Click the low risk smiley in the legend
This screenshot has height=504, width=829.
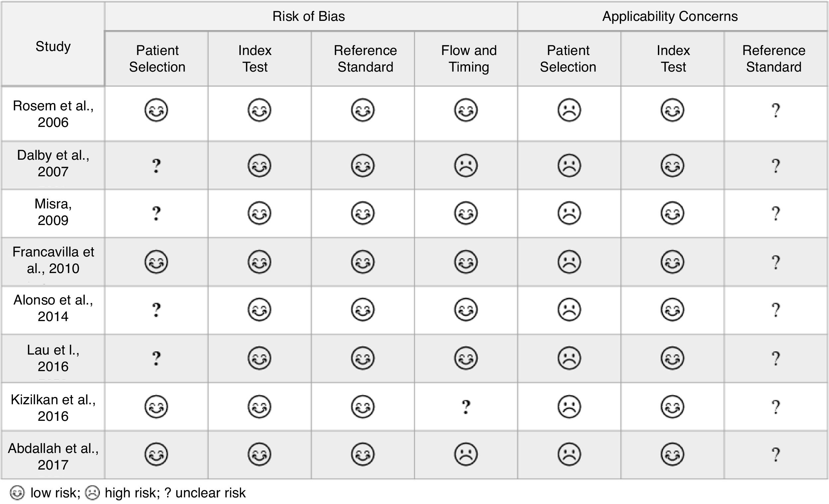point(17,493)
